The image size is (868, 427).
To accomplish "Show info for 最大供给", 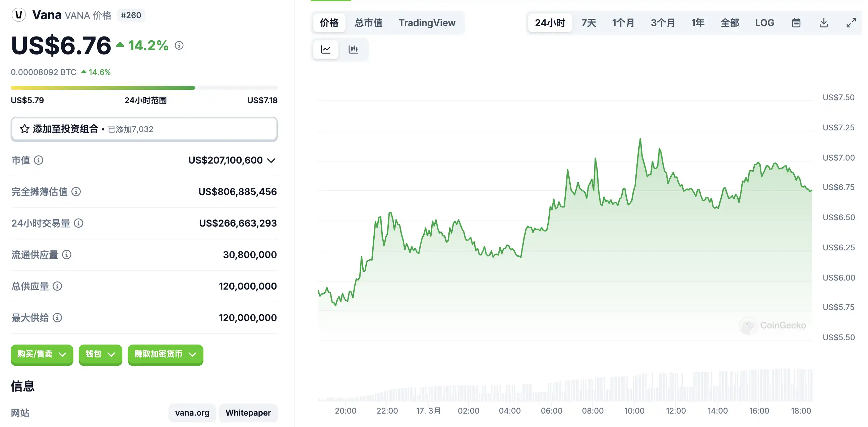I will pyautogui.click(x=57, y=318).
